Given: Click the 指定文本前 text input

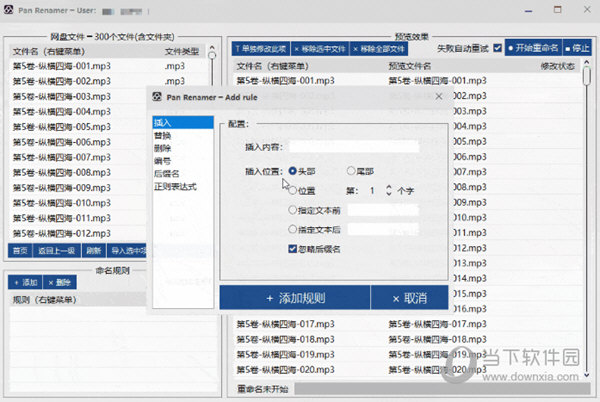Looking at the screenshot, I should point(383,210).
